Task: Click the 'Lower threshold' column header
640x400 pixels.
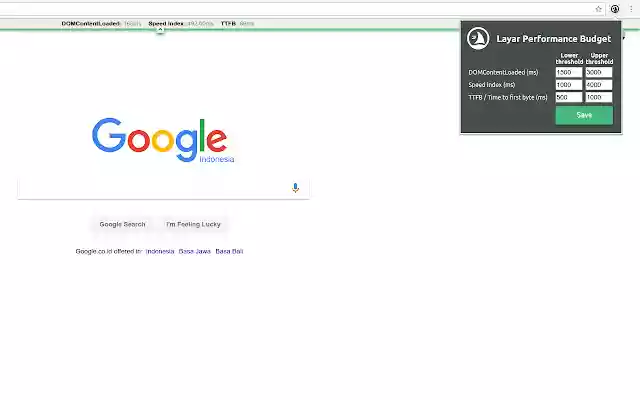Action: [x=569, y=58]
